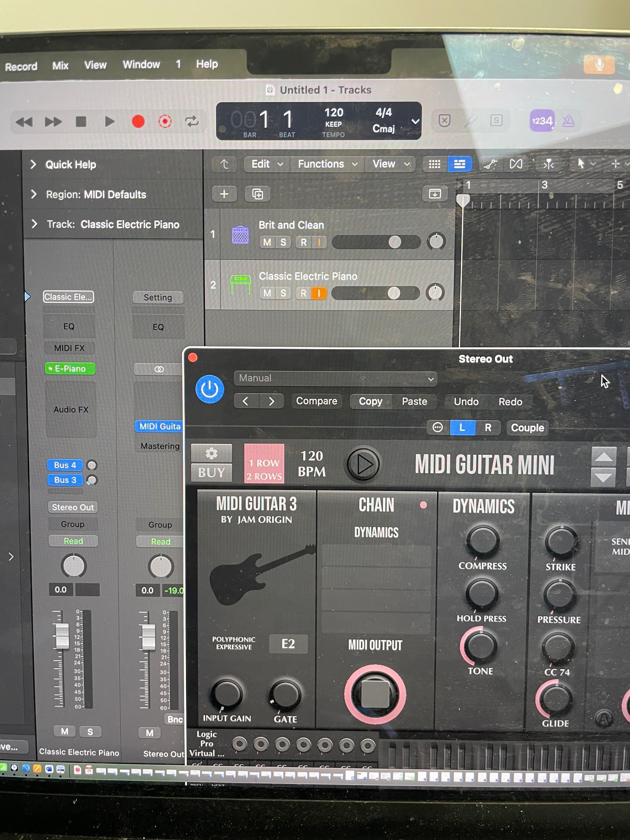
Task: Click the BUY button in plugin
Action: pos(211,472)
